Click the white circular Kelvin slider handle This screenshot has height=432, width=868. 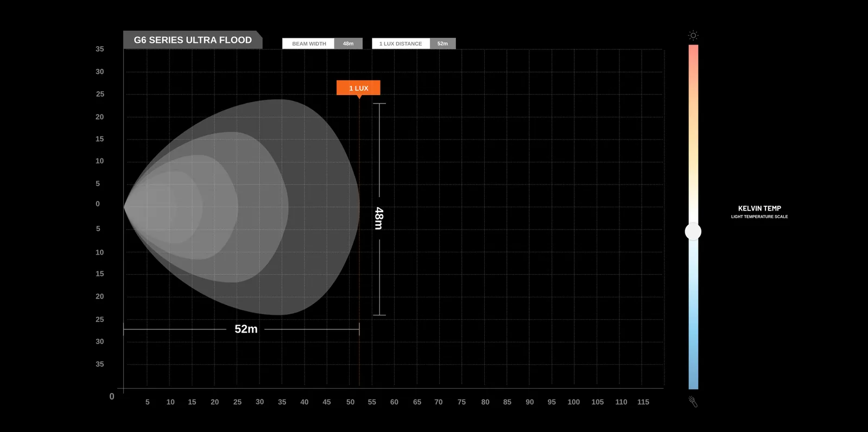[693, 232]
